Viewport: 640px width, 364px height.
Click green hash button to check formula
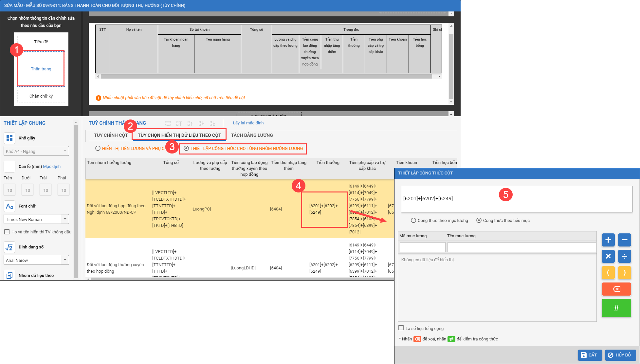616,308
